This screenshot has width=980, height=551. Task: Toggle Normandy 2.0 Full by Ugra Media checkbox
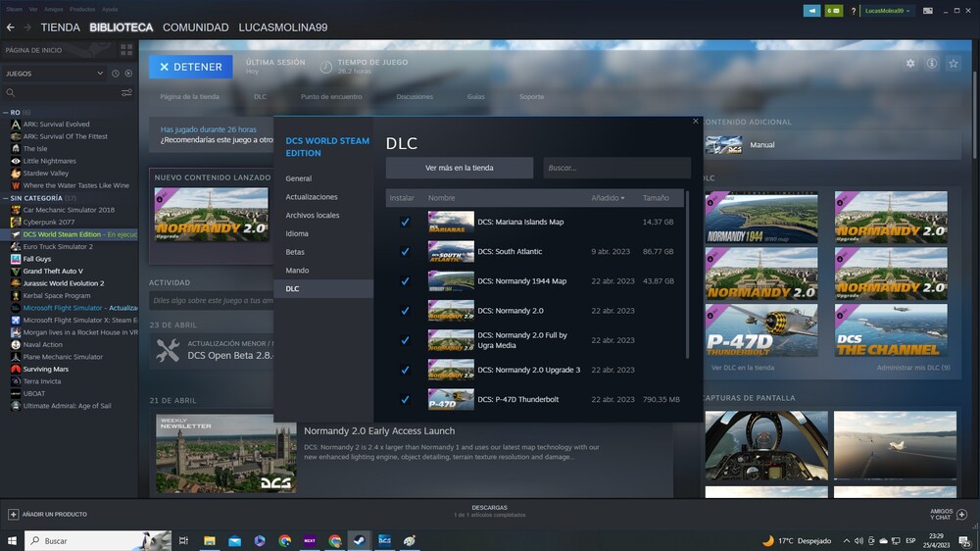[x=405, y=340]
